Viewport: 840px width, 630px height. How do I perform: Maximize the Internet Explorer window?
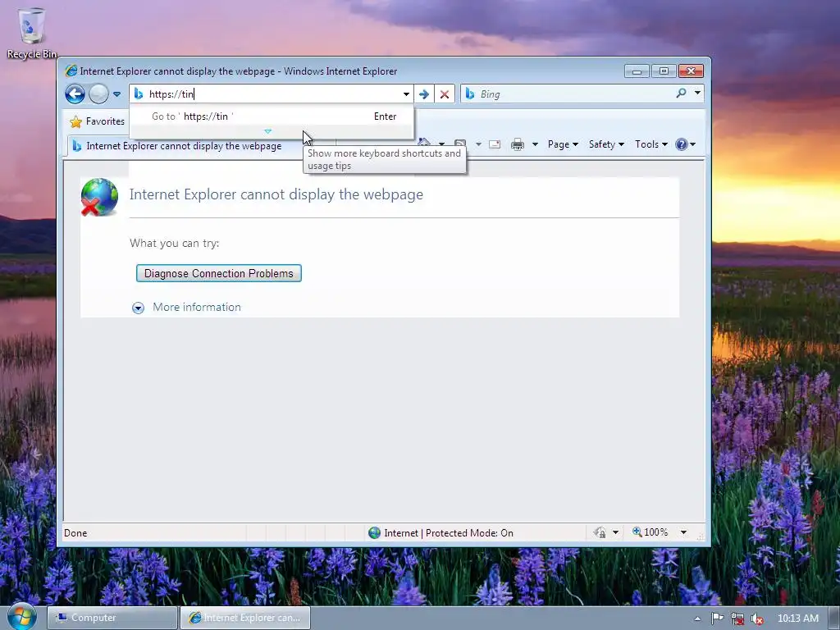click(x=663, y=71)
